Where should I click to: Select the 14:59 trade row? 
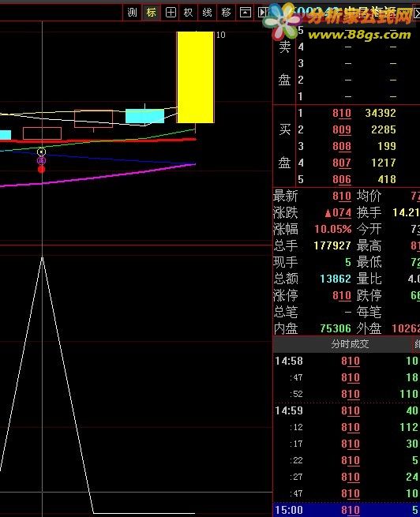click(x=347, y=410)
